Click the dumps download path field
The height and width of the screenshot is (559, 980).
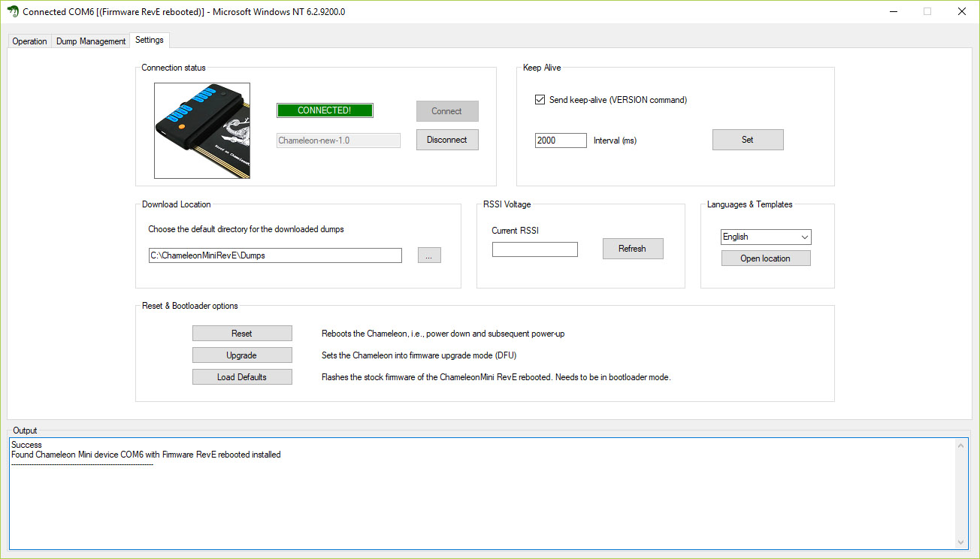[275, 255]
